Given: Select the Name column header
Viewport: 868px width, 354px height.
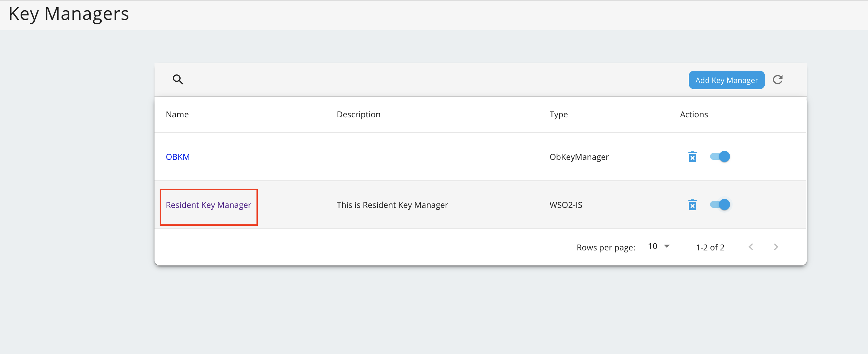Looking at the screenshot, I should point(177,114).
